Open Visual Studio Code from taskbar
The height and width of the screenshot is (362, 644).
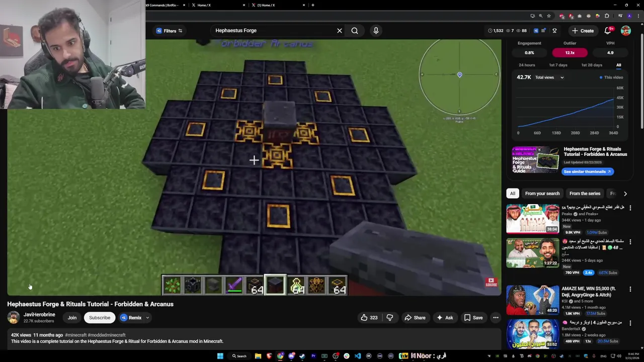point(358,356)
